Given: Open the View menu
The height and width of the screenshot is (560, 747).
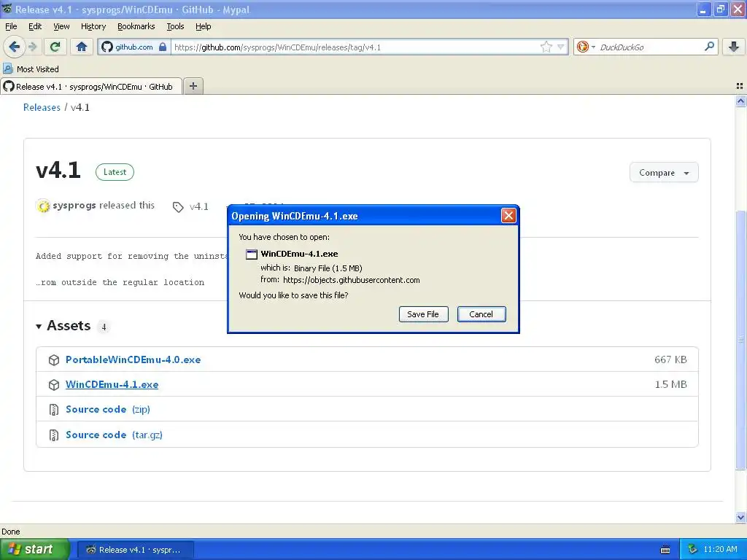Looking at the screenshot, I should click(61, 26).
